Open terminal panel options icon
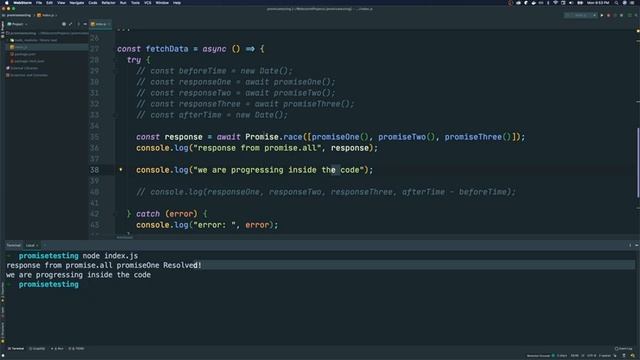Viewport: 640px width, 360px height. 630,245
